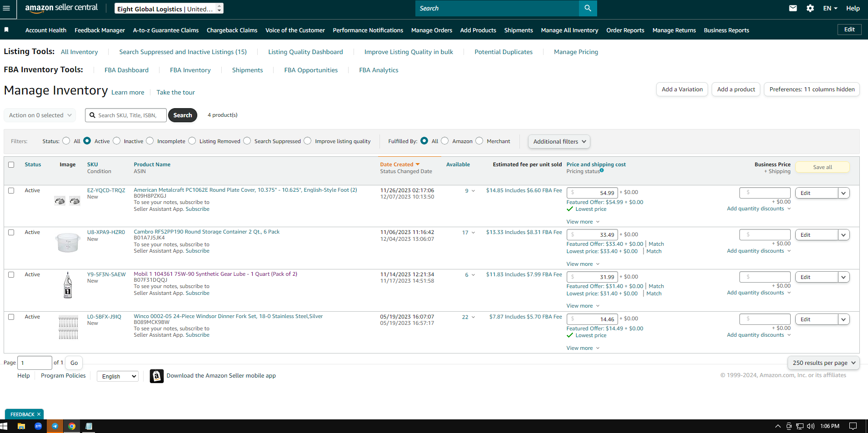
Task: Select the Incomplete status radio button
Action: click(x=150, y=141)
